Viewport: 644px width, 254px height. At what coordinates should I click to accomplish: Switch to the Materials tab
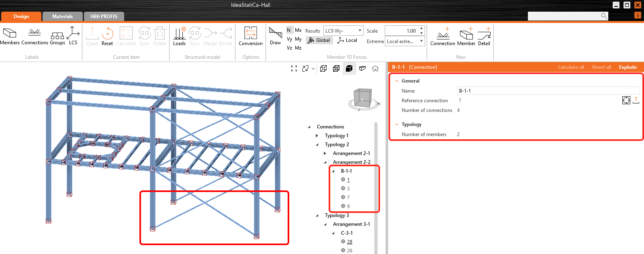pyautogui.click(x=63, y=17)
